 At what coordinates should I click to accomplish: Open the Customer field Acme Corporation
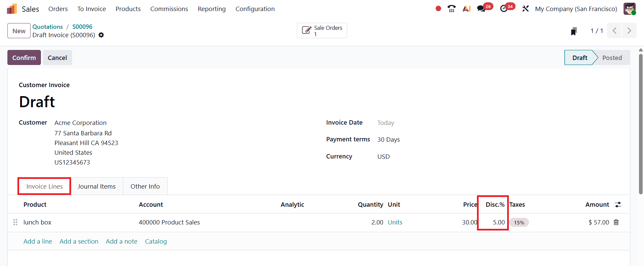[x=80, y=123]
